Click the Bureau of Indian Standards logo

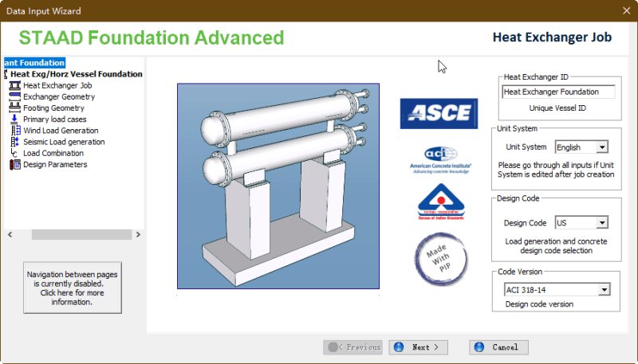click(441, 202)
